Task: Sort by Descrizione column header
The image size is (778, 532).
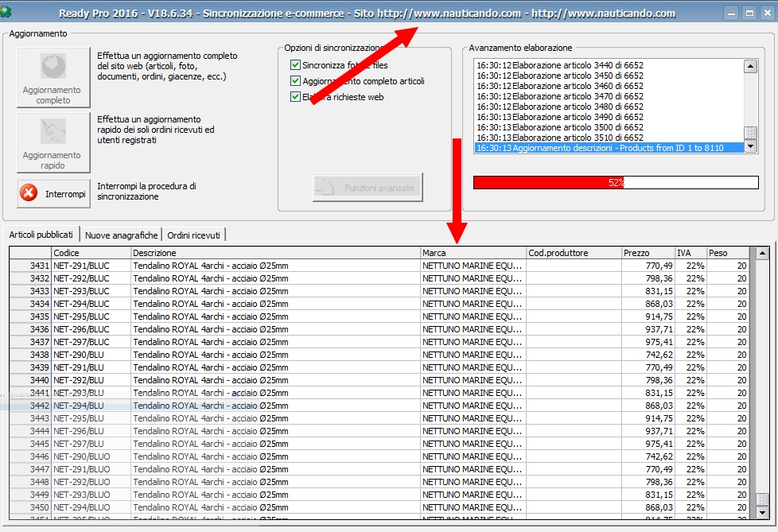Action: pyautogui.click(x=276, y=253)
